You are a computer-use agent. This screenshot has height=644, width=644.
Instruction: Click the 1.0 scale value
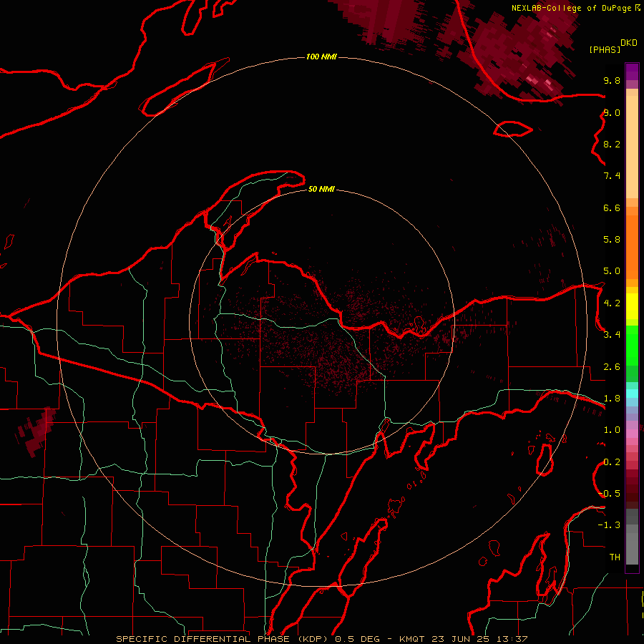click(x=612, y=430)
